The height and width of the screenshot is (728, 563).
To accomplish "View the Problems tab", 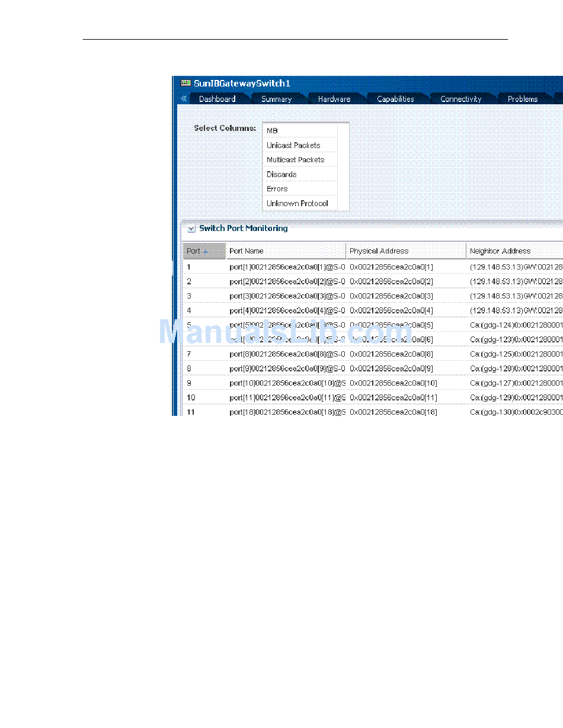I will (x=522, y=99).
